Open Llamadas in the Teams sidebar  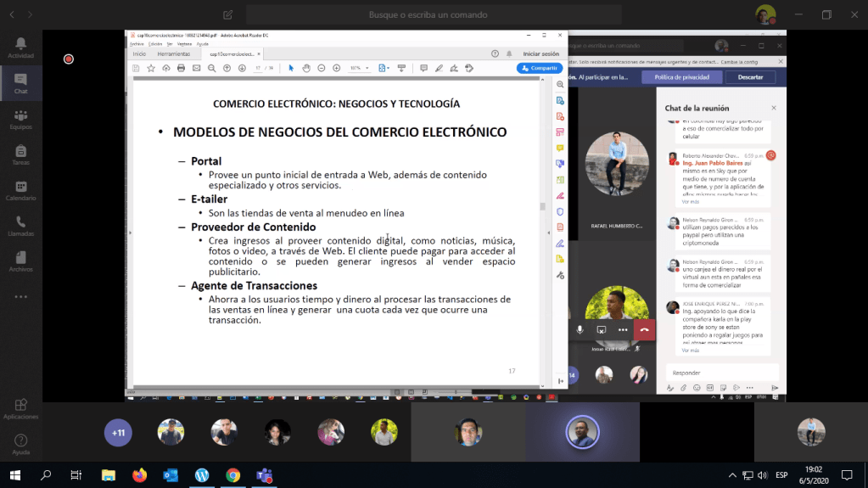[20, 226]
